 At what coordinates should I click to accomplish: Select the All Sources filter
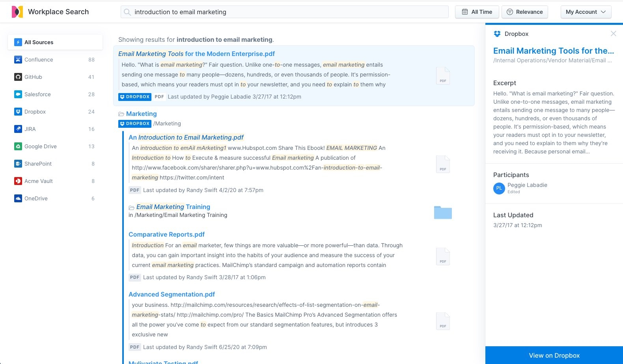(55, 42)
